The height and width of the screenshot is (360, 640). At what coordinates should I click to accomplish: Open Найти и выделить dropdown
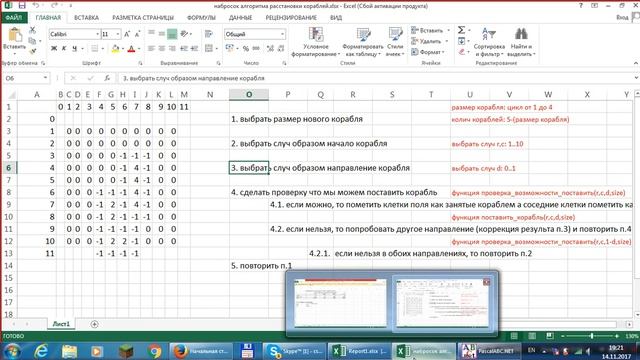[521, 42]
